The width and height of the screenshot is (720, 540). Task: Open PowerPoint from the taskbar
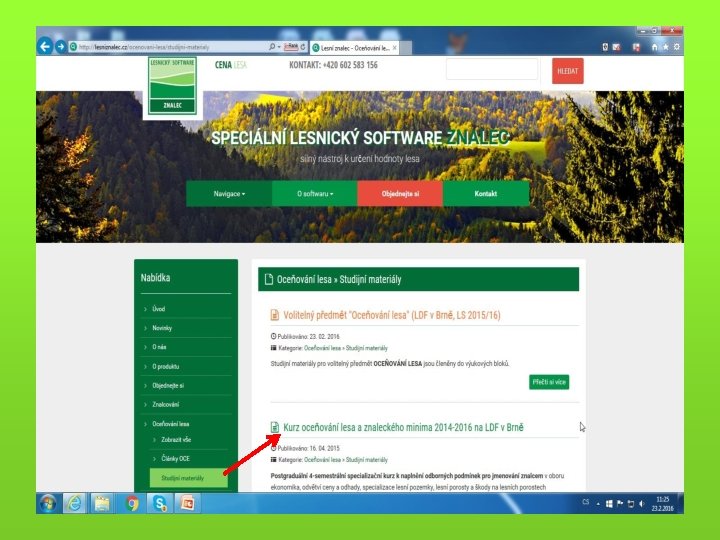click(187, 503)
